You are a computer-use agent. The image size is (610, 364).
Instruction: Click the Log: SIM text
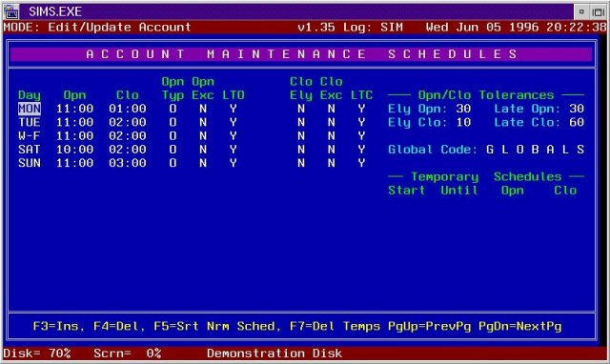(373, 28)
